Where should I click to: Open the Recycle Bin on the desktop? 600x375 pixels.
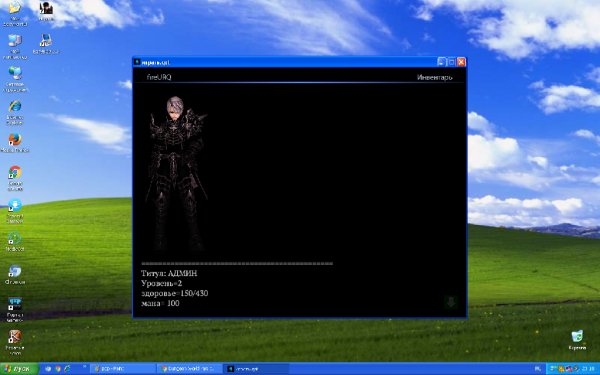tap(577, 340)
